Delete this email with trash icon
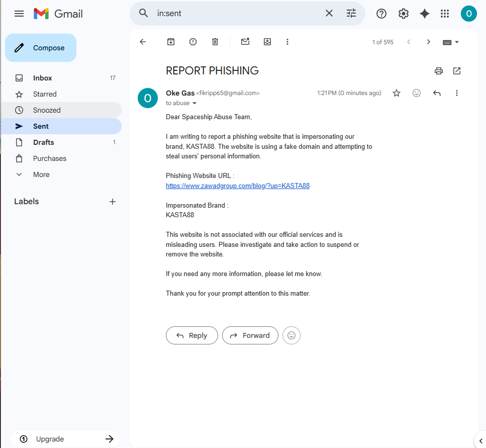The image size is (486, 448). coord(215,42)
